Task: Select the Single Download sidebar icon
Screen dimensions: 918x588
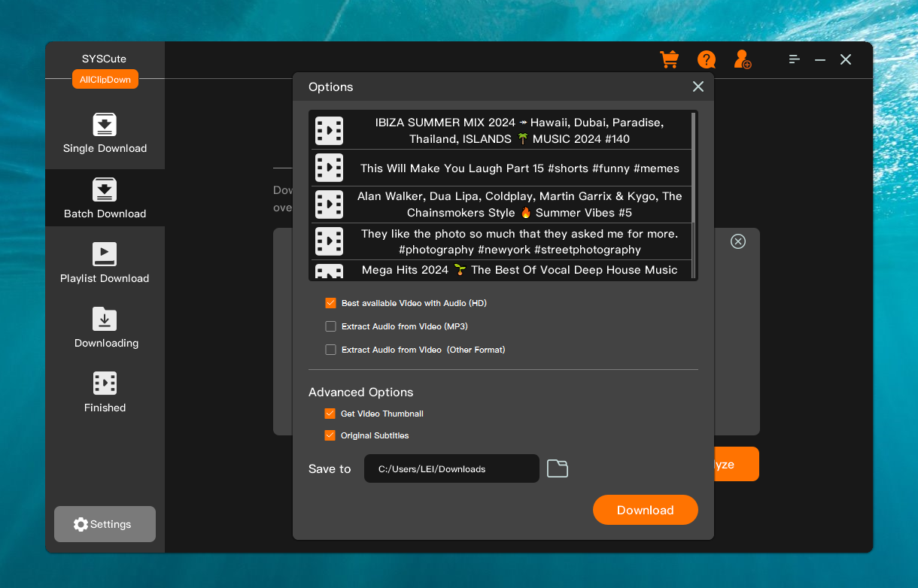Action: coord(105,134)
